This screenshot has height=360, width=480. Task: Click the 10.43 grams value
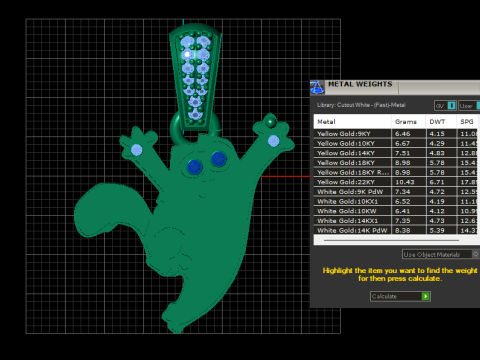click(x=405, y=182)
